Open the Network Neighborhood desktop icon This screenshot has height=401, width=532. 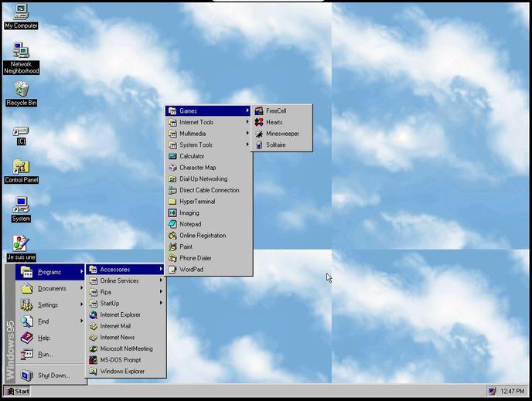[21, 58]
